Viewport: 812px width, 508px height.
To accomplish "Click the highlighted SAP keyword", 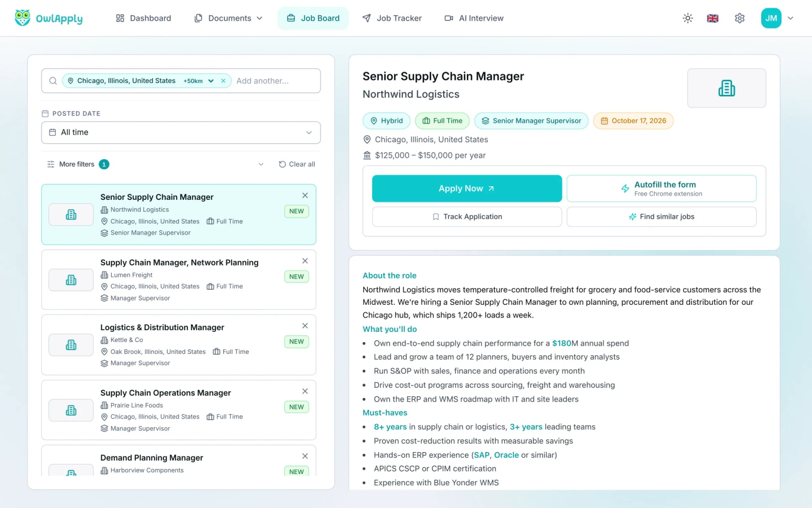I will tap(481, 455).
